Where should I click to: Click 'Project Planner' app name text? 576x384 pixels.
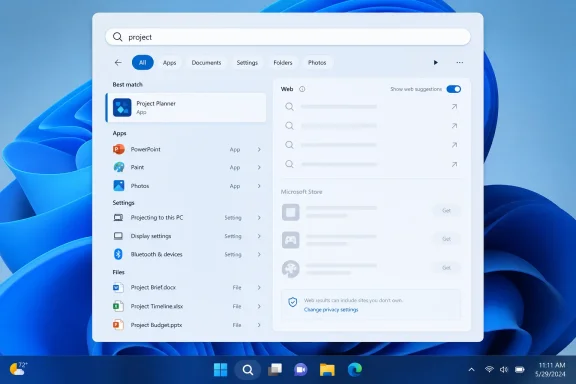(156, 103)
